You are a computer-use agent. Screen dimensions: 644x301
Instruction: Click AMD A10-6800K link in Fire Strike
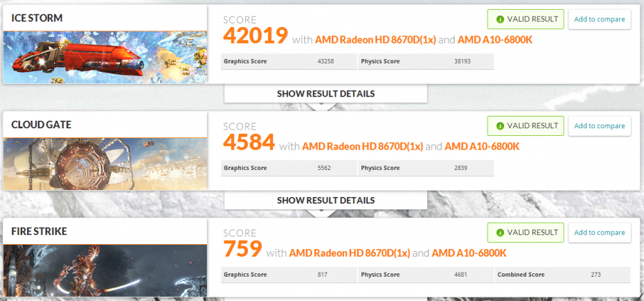click(x=469, y=253)
